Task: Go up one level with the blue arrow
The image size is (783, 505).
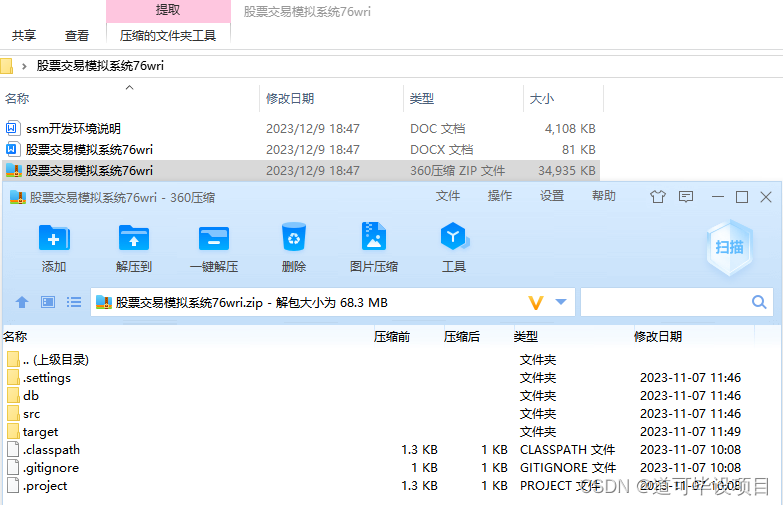Action: (22, 302)
